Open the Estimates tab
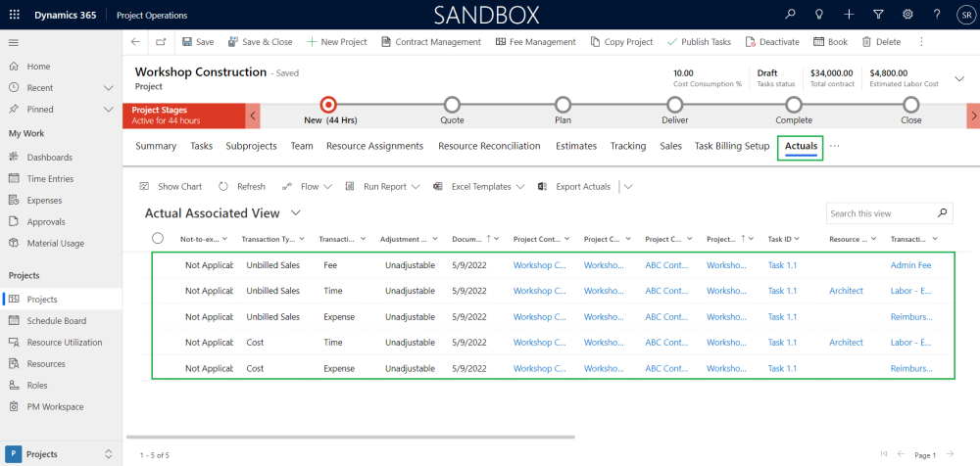The height and width of the screenshot is (466, 980). point(576,146)
